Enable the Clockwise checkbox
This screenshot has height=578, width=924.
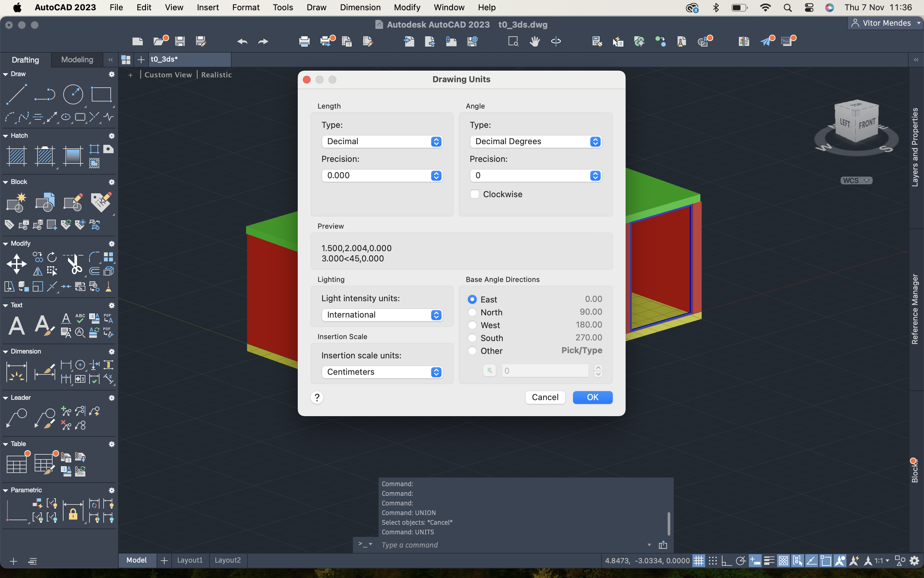tap(475, 194)
